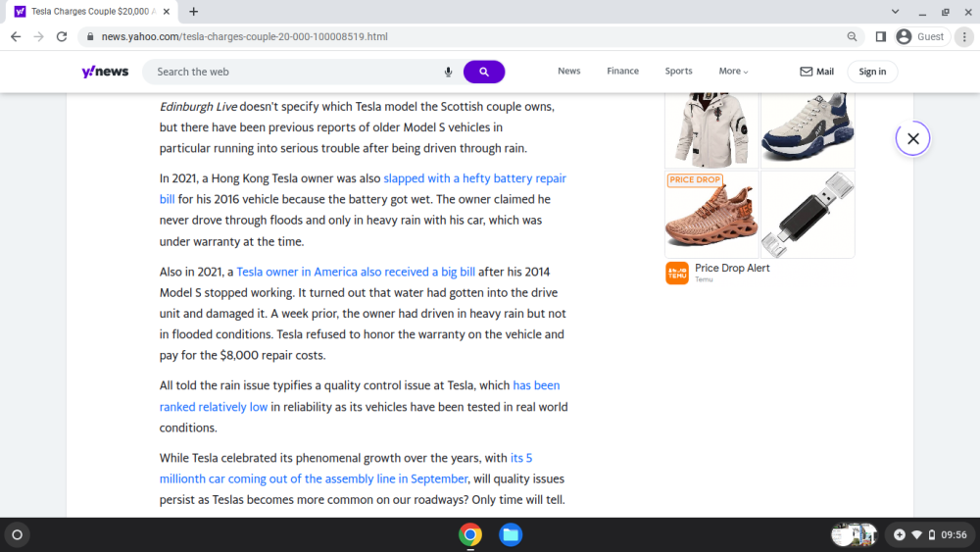This screenshot has width=980, height=552.
Task: Open a new browser tab
Action: [194, 11]
